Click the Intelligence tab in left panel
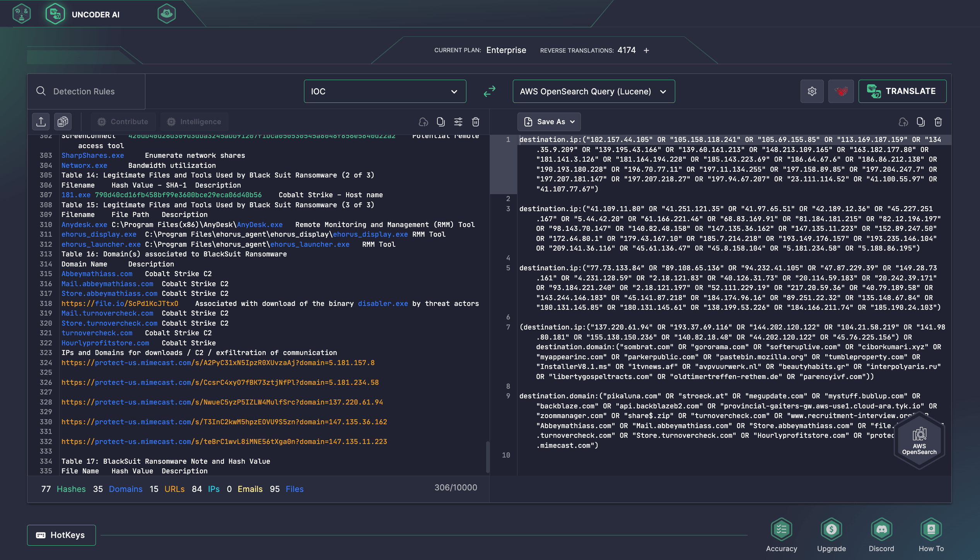 (200, 122)
